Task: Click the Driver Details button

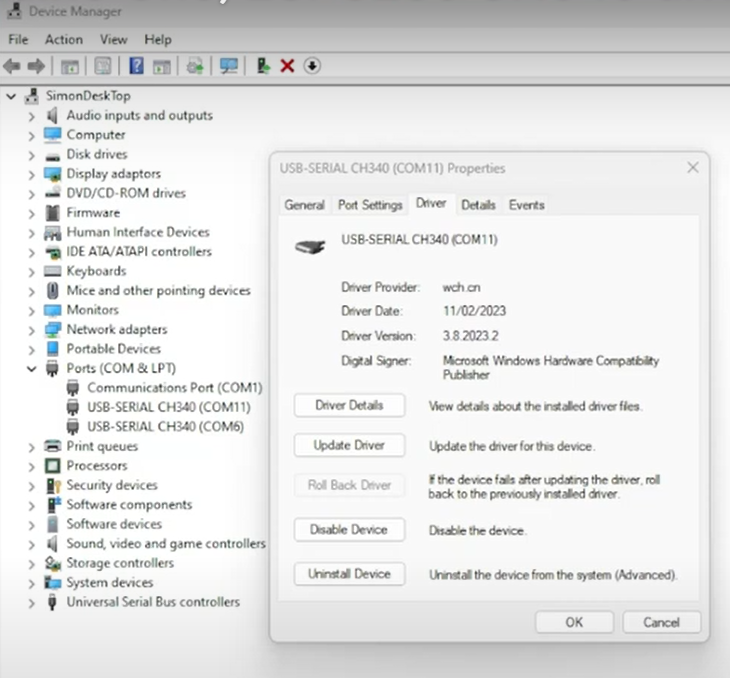Action: click(349, 405)
